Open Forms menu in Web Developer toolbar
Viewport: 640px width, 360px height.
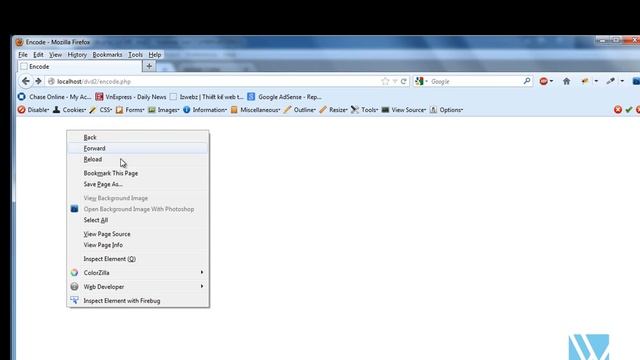pyautogui.click(x=130, y=110)
